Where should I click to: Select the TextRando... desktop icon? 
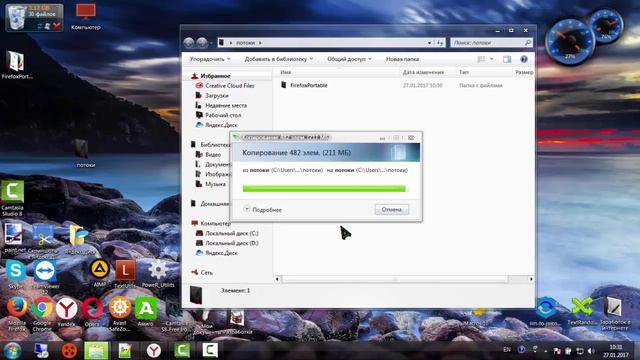point(582,311)
